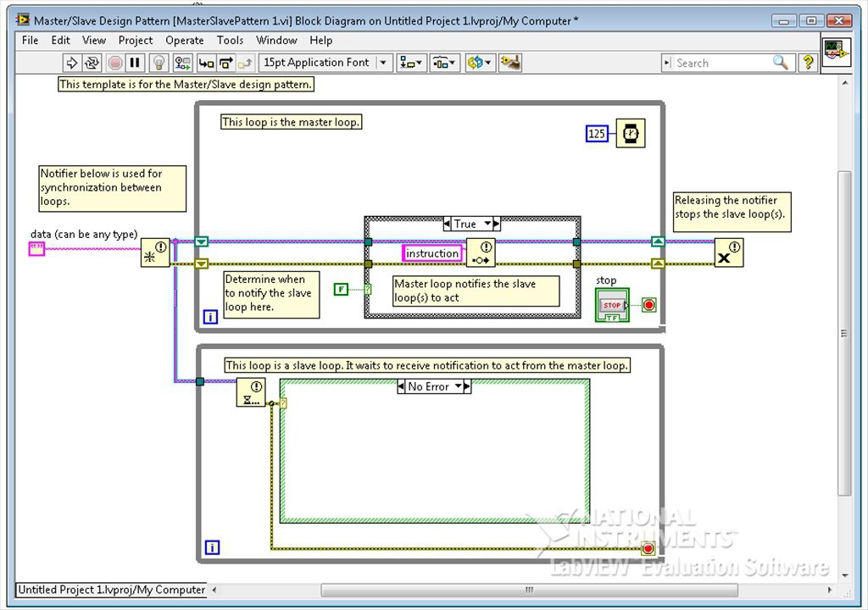Screen dimensions: 868x610
Task: Click 'Releasing the notifier' comment box
Action: pyautogui.click(x=732, y=212)
